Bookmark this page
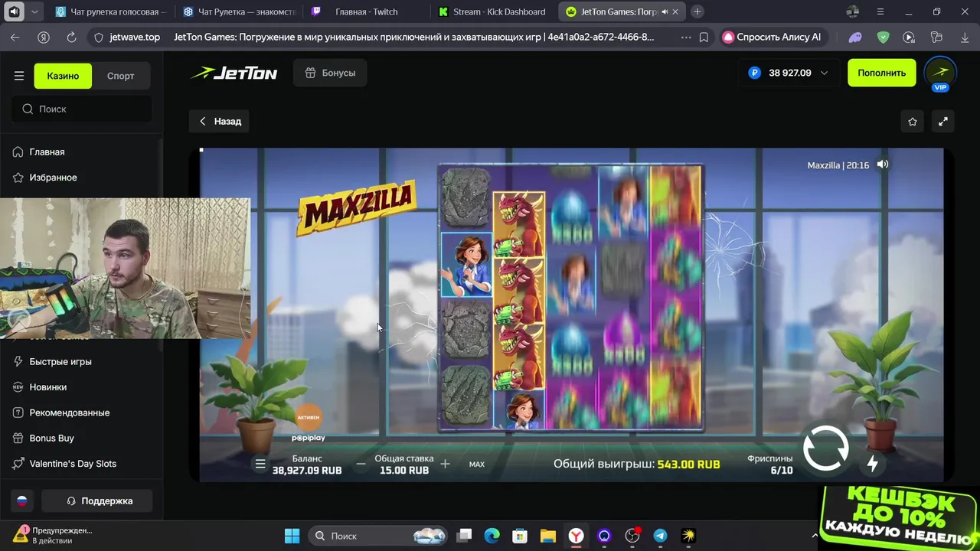 [704, 37]
